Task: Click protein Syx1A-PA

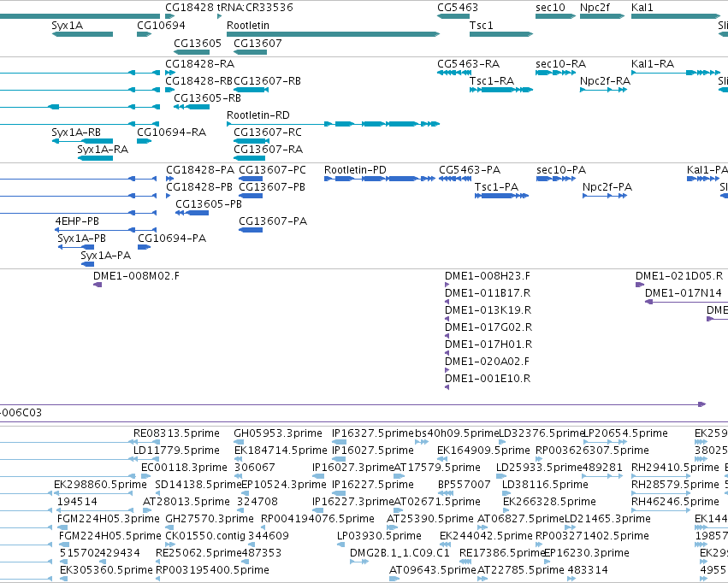Action: coord(106,256)
